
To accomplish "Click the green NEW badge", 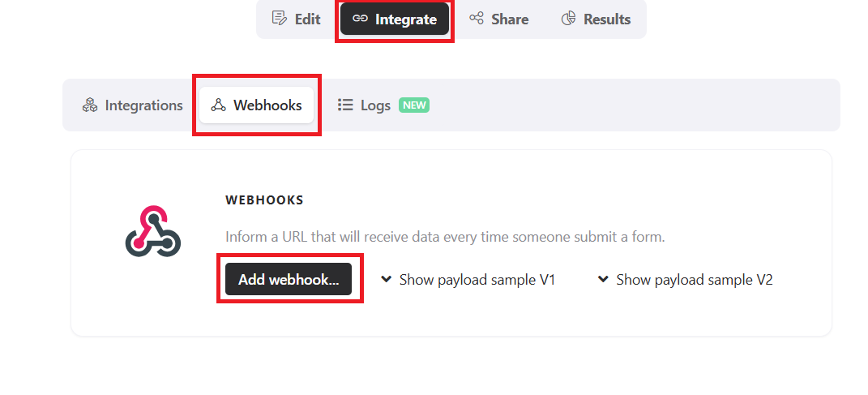I will [414, 105].
